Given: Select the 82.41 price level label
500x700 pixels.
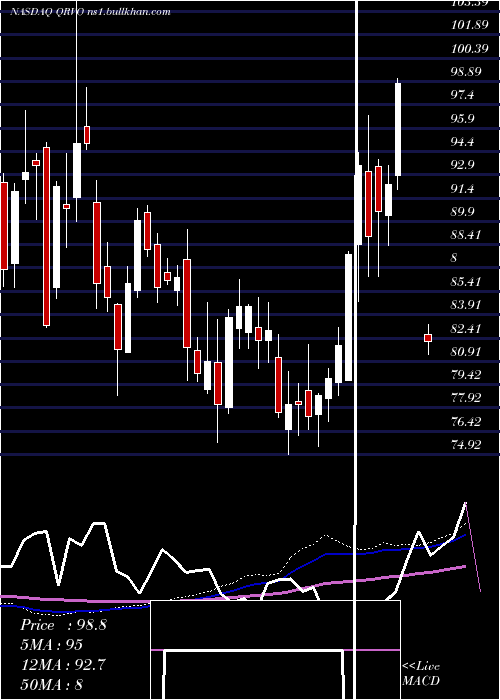Looking at the screenshot, I should (467, 329).
